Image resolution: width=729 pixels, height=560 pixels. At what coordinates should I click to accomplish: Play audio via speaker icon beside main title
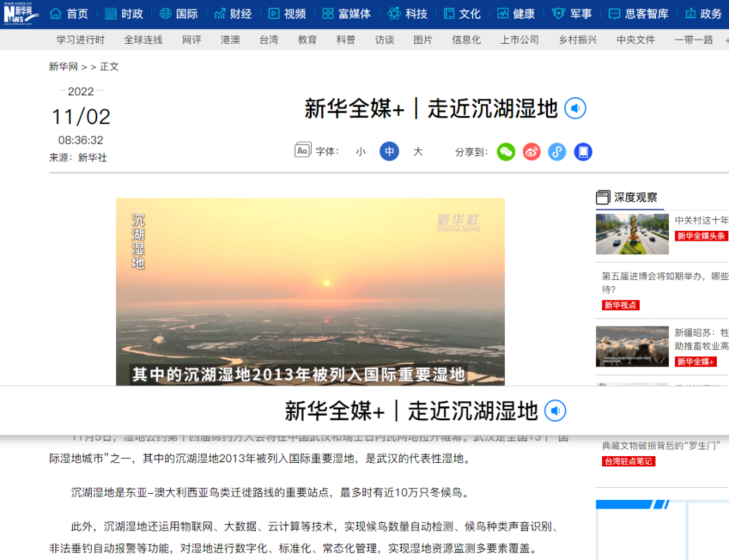point(575,108)
